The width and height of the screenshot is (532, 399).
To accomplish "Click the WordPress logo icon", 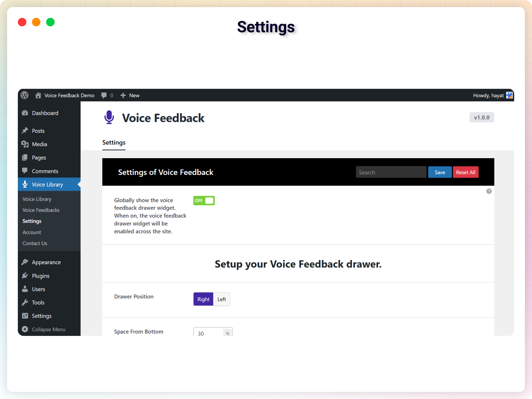I will click(25, 95).
